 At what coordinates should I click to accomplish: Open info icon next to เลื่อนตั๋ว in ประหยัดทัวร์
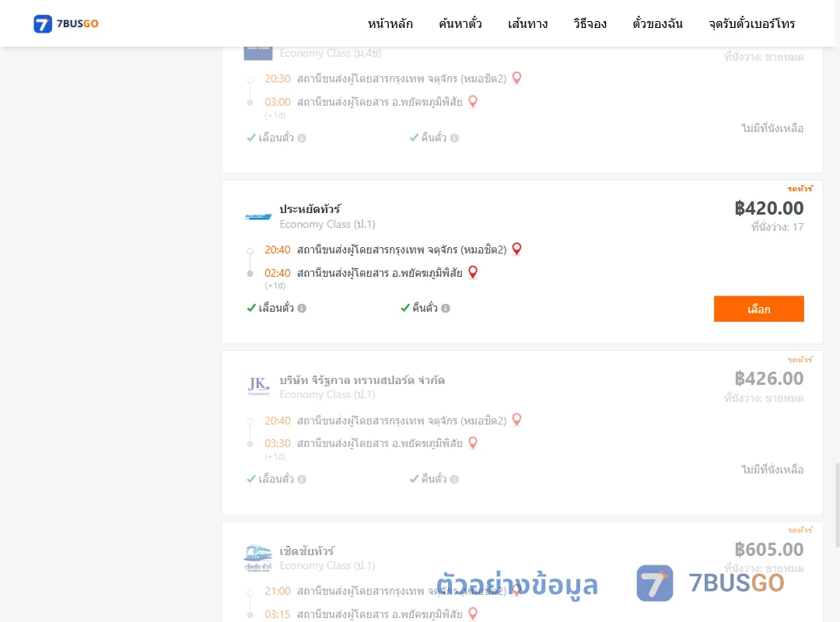(x=302, y=308)
